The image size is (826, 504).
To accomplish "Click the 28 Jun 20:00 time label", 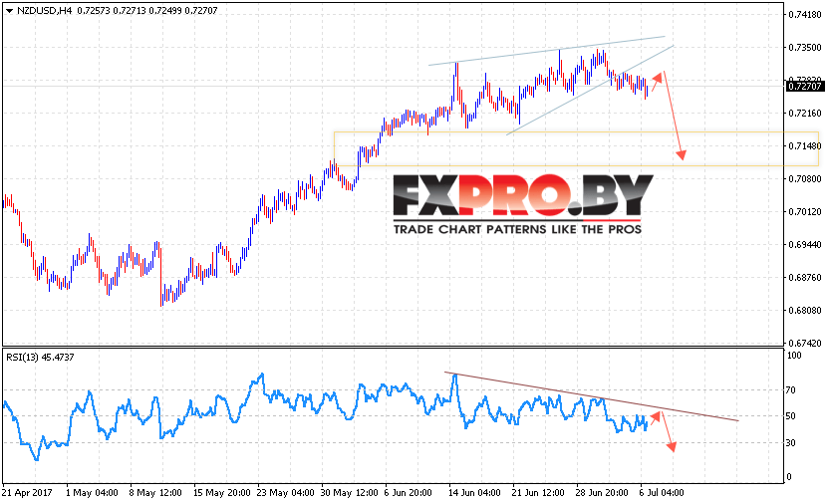I will 602,493.
